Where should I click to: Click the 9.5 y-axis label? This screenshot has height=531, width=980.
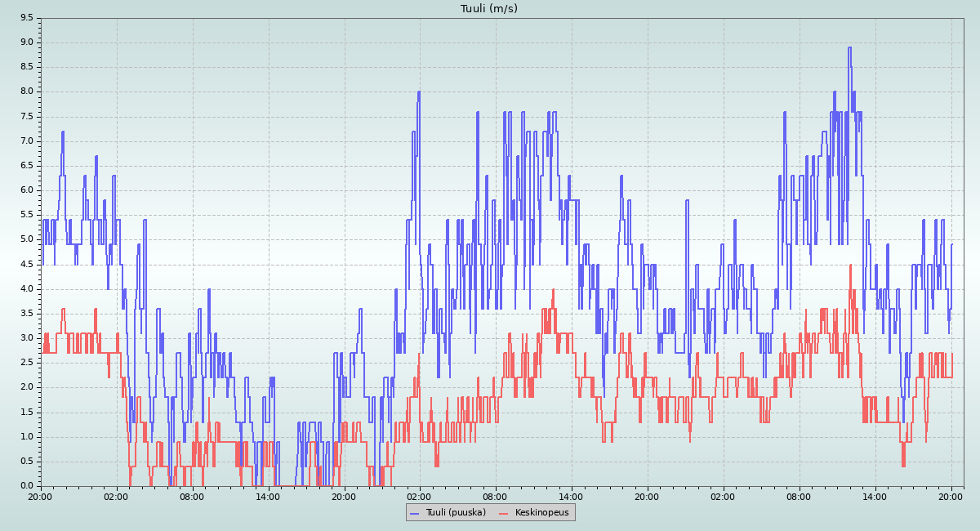click(x=27, y=17)
